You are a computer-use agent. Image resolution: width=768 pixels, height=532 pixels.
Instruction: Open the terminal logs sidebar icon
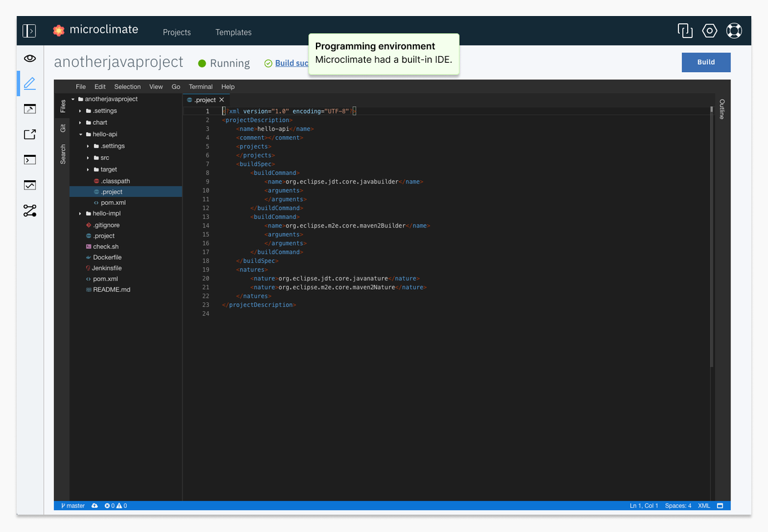click(x=29, y=160)
